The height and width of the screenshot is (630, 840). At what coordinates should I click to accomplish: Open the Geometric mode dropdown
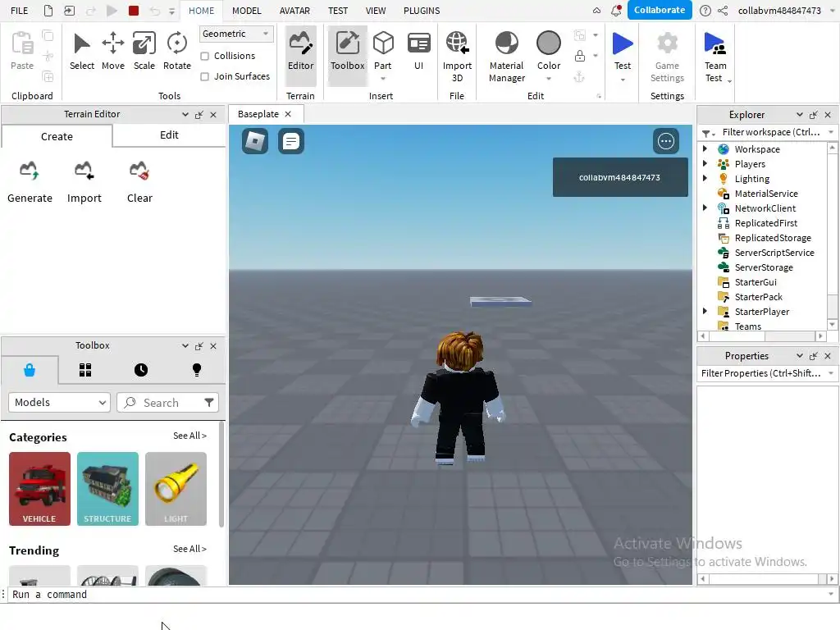pos(236,34)
